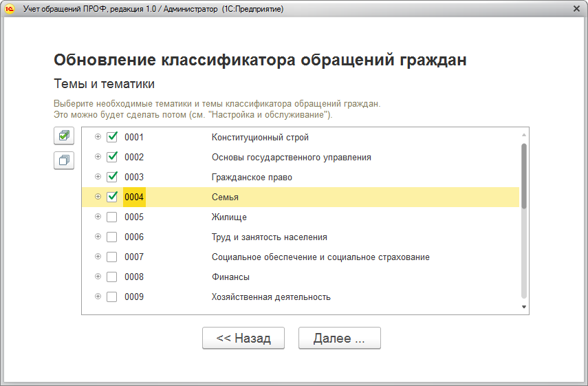The width and height of the screenshot is (588, 386).
Task: Enable the 0005 Жилище checkbox
Action: [112, 217]
